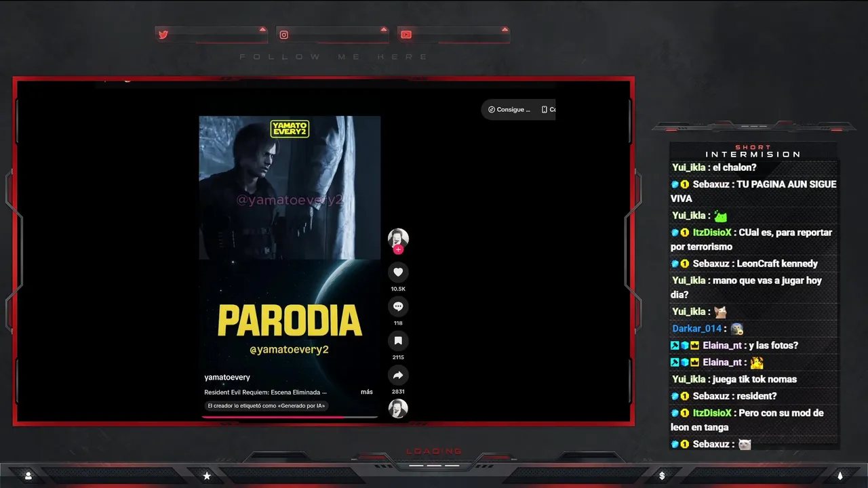Screen dimensions: 868x488
Task: Click chat message 'juega tik tok nomas'
Action: click(x=755, y=380)
